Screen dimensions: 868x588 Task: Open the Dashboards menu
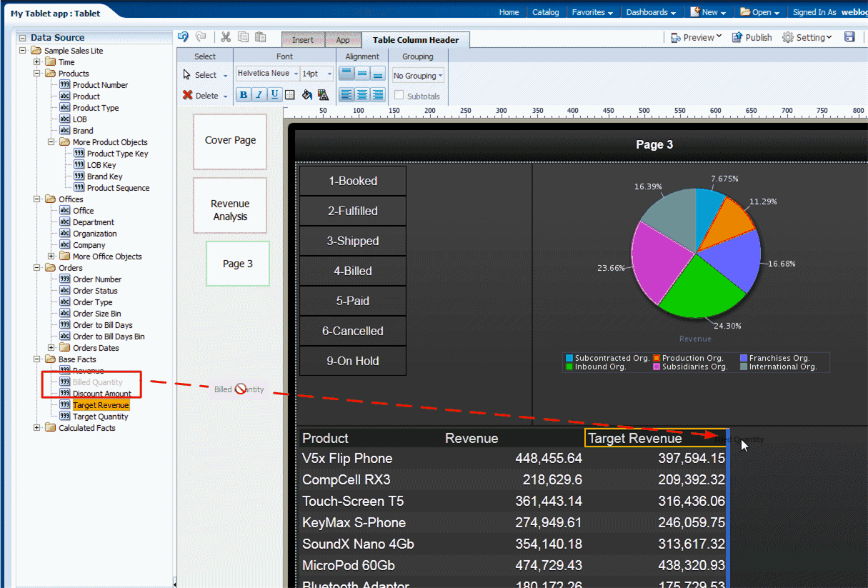651,12
